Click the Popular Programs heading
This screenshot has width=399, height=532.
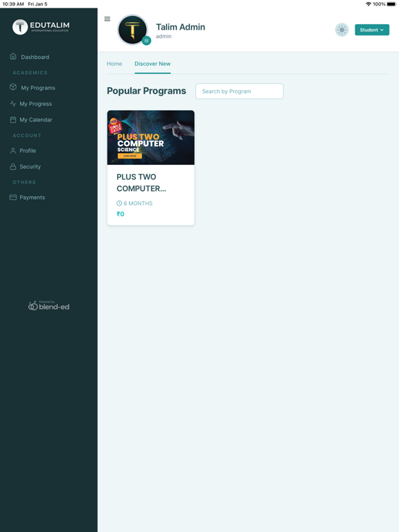pyautogui.click(x=147, y=91)
